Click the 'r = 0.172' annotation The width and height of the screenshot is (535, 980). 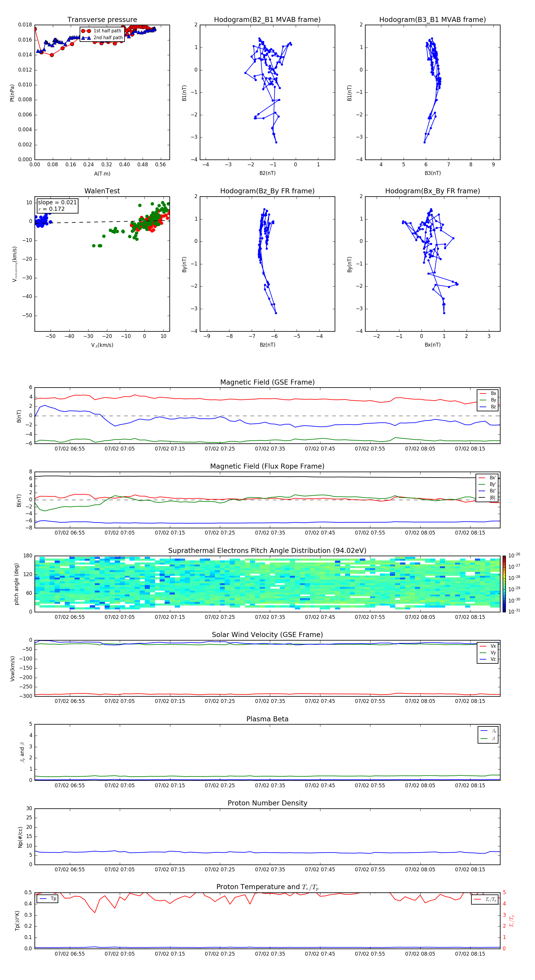[51, 209]
